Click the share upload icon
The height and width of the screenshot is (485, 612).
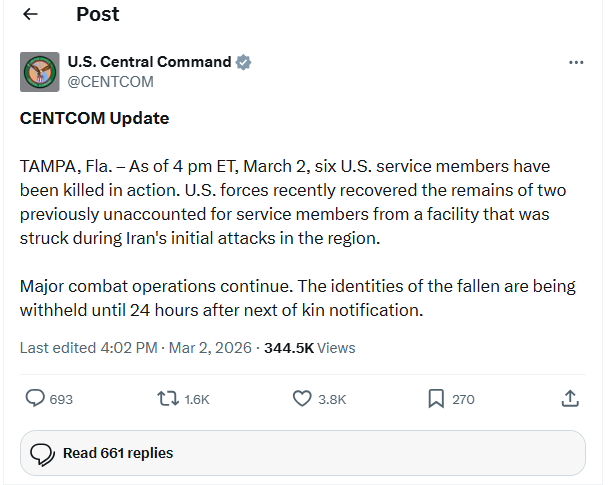tap(570, 399)
